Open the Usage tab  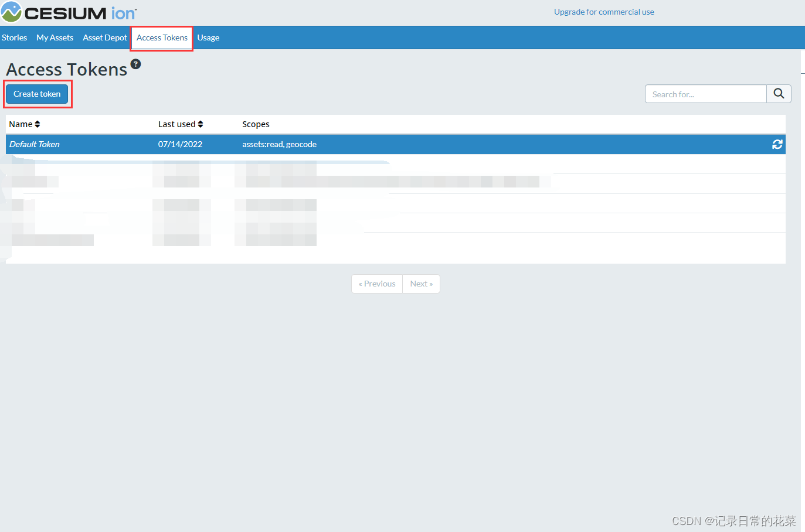coord(208,37)
